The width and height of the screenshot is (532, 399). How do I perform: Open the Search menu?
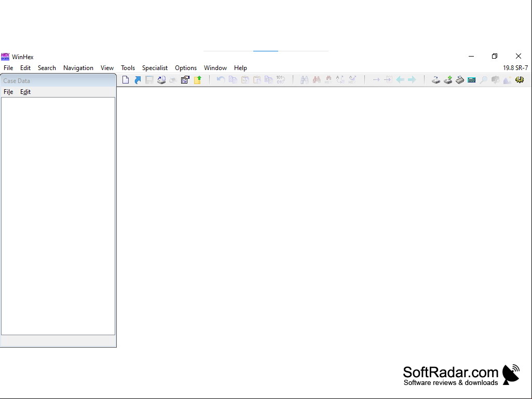pos(47,68)
